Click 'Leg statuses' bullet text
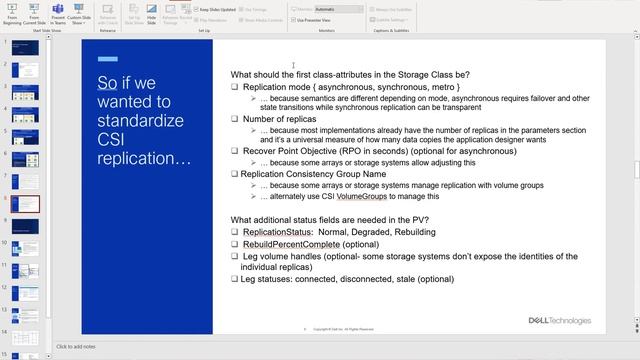 pos(347,279)
